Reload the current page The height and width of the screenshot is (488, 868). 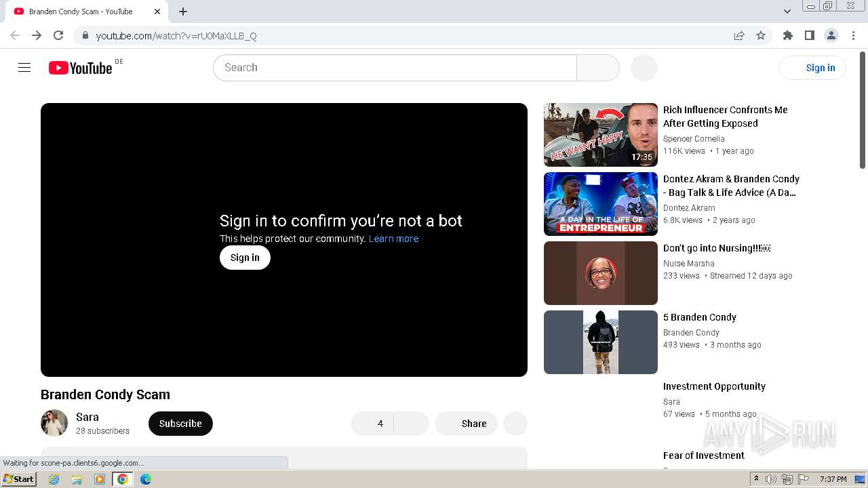(58, 35)
